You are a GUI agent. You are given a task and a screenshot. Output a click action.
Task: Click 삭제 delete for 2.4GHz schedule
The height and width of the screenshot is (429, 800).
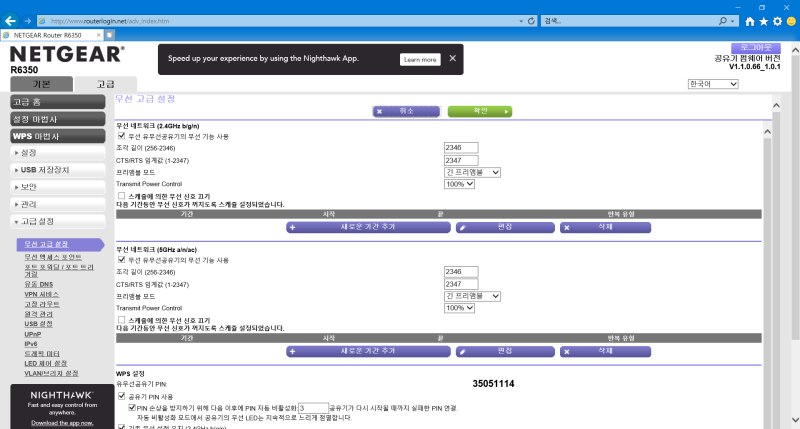point(605,227)
